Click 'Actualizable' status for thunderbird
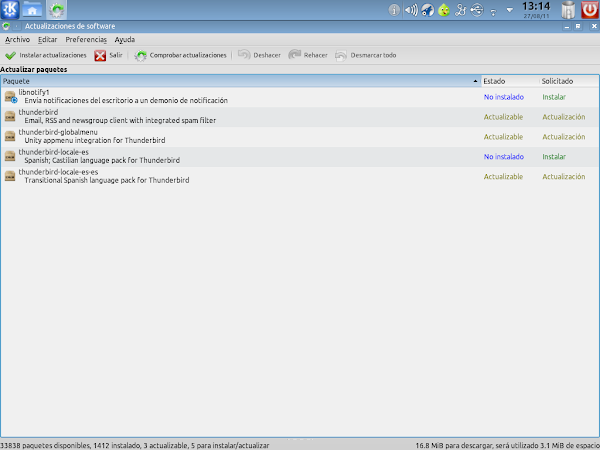This screenshot has width=600, height=450. pos(503,117)
